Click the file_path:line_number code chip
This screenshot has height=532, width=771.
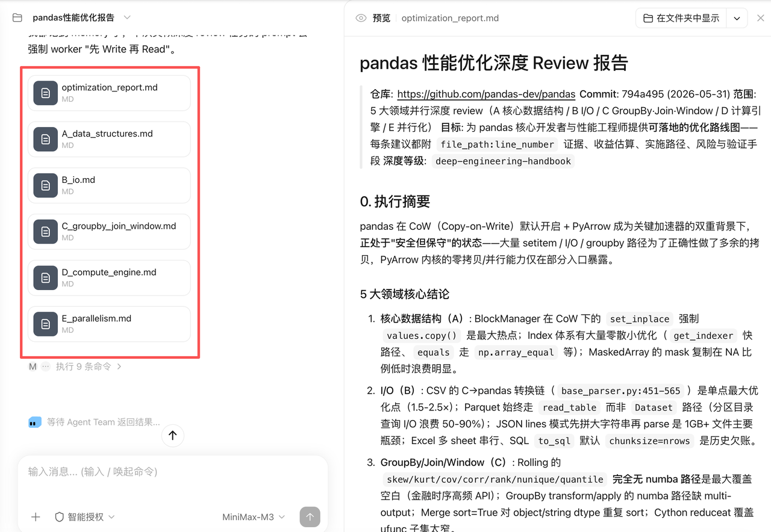(497, 144)
